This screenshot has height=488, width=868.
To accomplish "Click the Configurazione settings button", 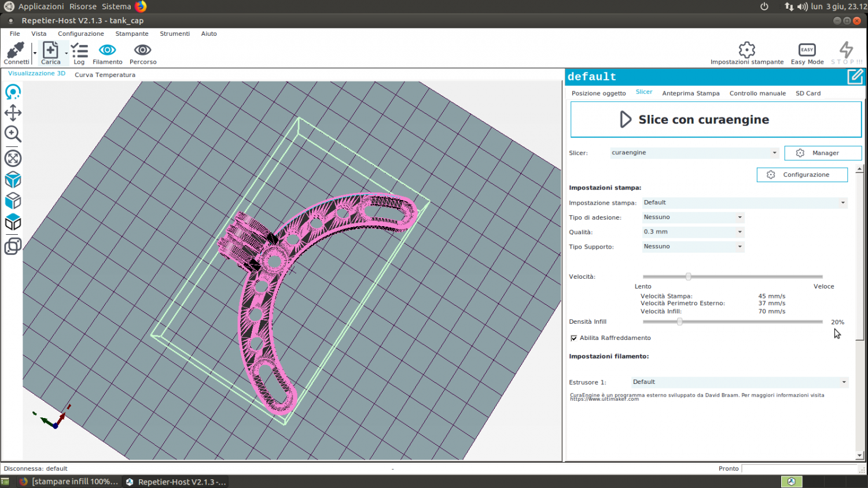I will [802, 175].
